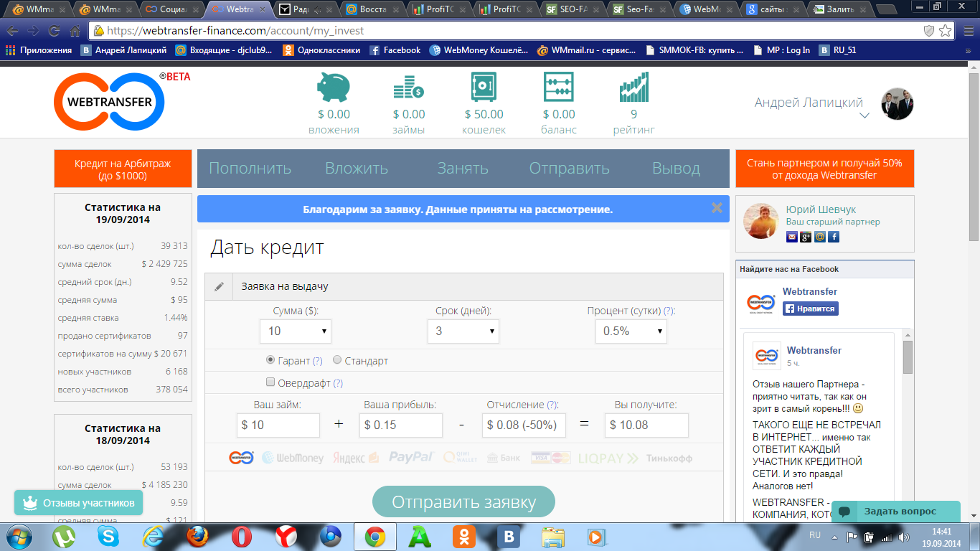980x551 pixels.
Task: Open uTorrent from the taskbar
Action: pos(65,537)
